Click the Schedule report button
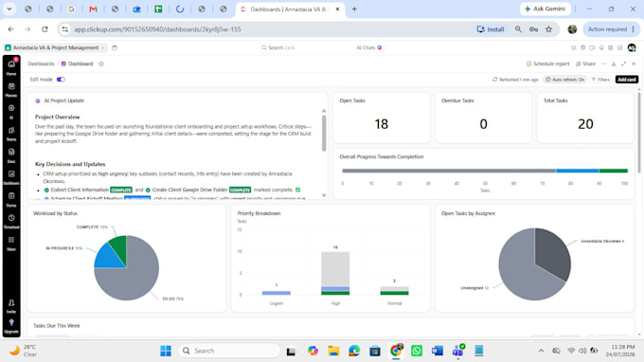This screenshot has height=362, width=644. click(x=548, y=63)
